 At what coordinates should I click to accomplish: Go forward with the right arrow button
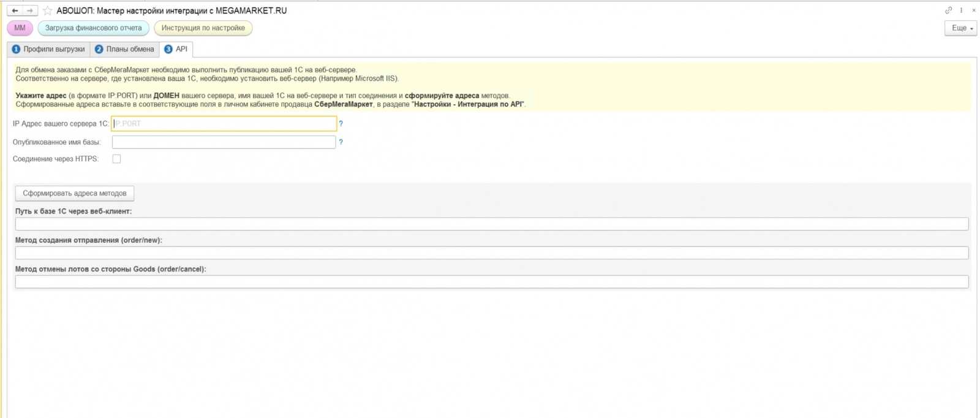click(x=30, y=11)
